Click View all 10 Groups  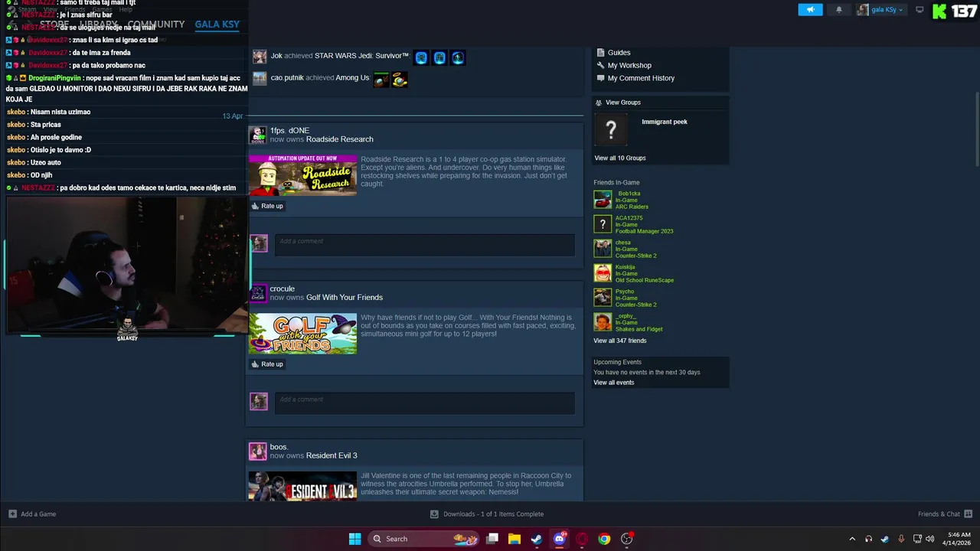coord(620,158)
